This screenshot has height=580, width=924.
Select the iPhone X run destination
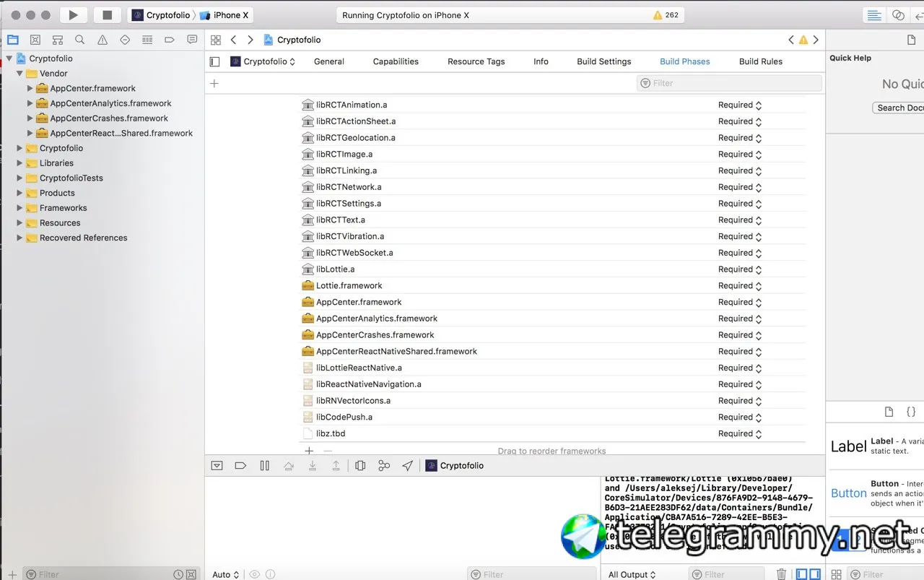[x=224, y=15]
